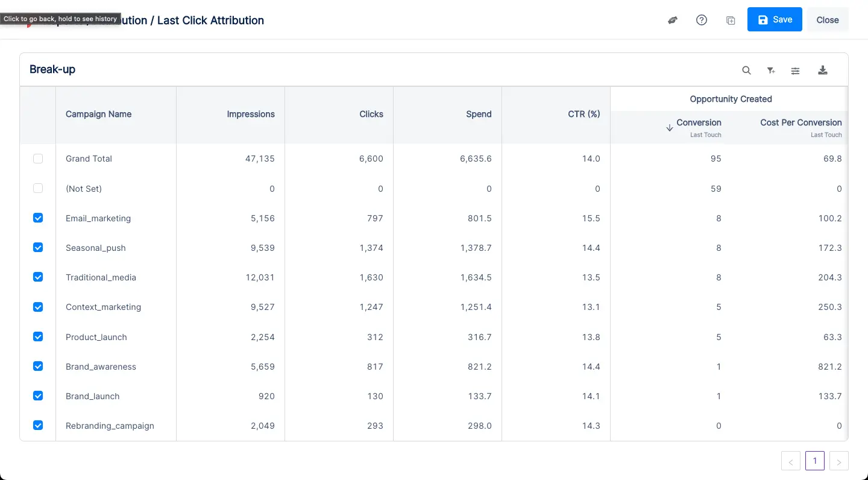The height and width of the screenshot is (480, 868).
Task: Select the Brand_awareness campaign name
Action: (101, 367)
